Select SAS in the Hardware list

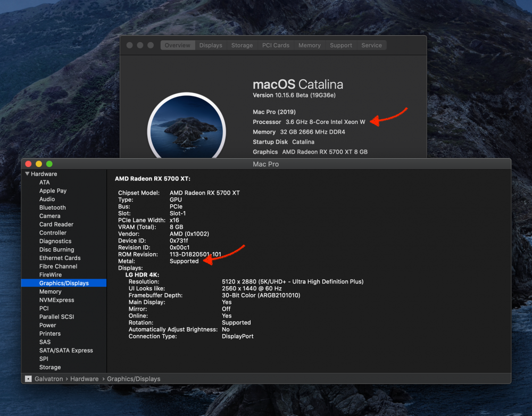point(45,342)
